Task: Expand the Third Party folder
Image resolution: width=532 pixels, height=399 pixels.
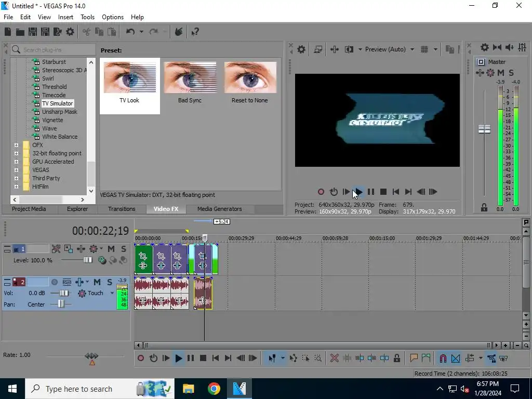Action: pyautogui.click(x=16, y=179)
